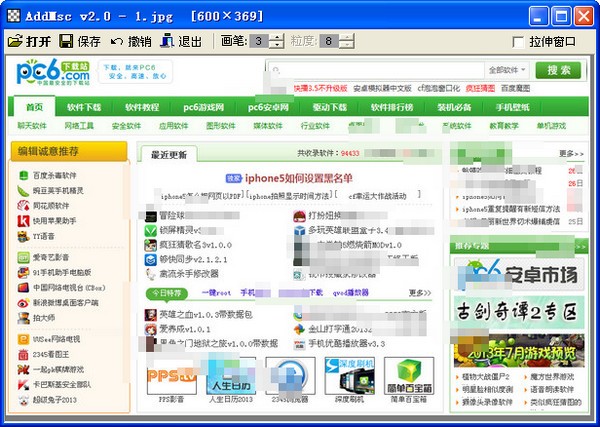Screen dimensions: 600x427
Task: Open the 安全软件 category link
Action: pos(126,126)
